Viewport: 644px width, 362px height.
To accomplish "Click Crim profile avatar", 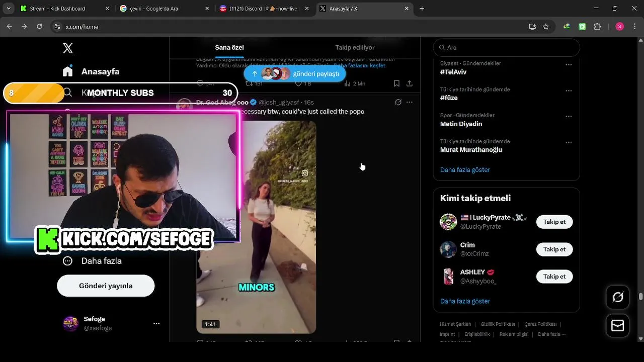I will (x=448, y=249).
